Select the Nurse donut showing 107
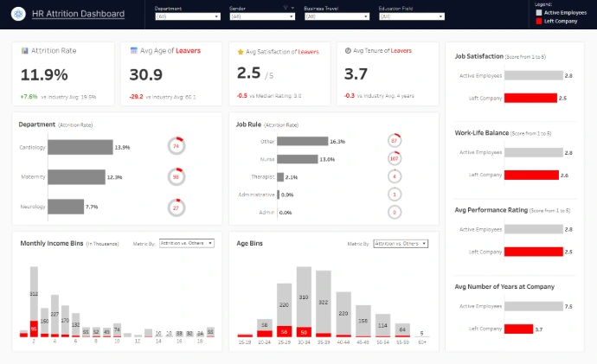The image size is (597, 364). click(x=394, y=158)
